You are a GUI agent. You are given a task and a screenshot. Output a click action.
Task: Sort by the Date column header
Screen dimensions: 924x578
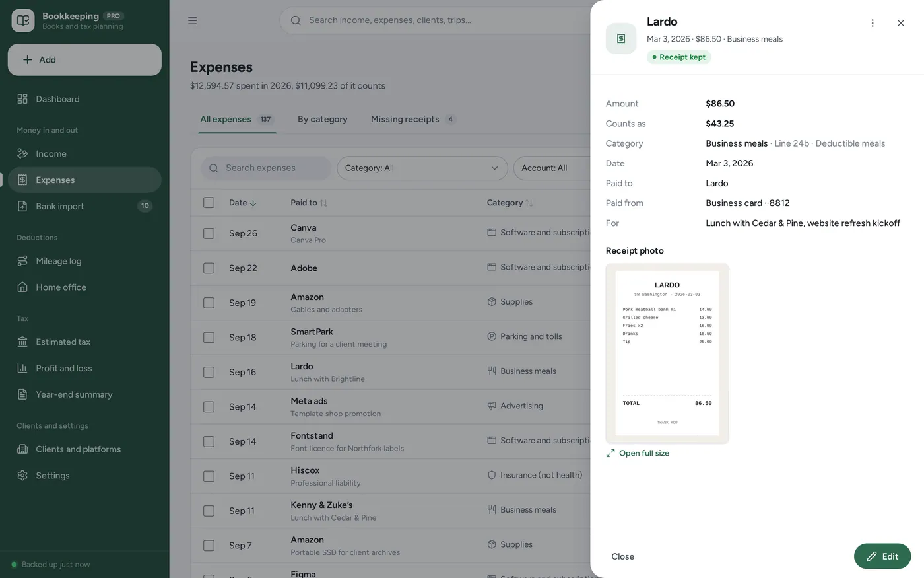[242, 203]
